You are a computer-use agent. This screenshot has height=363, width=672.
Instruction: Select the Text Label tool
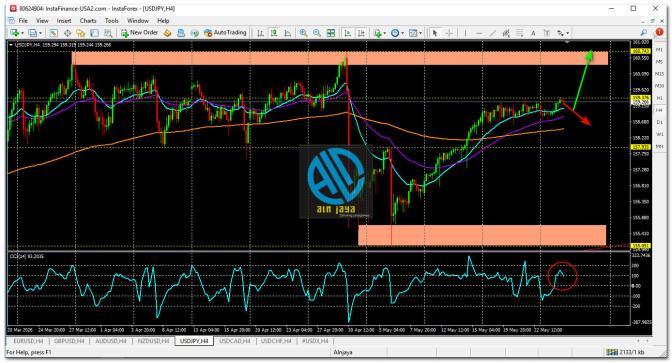tap(547, 33)
